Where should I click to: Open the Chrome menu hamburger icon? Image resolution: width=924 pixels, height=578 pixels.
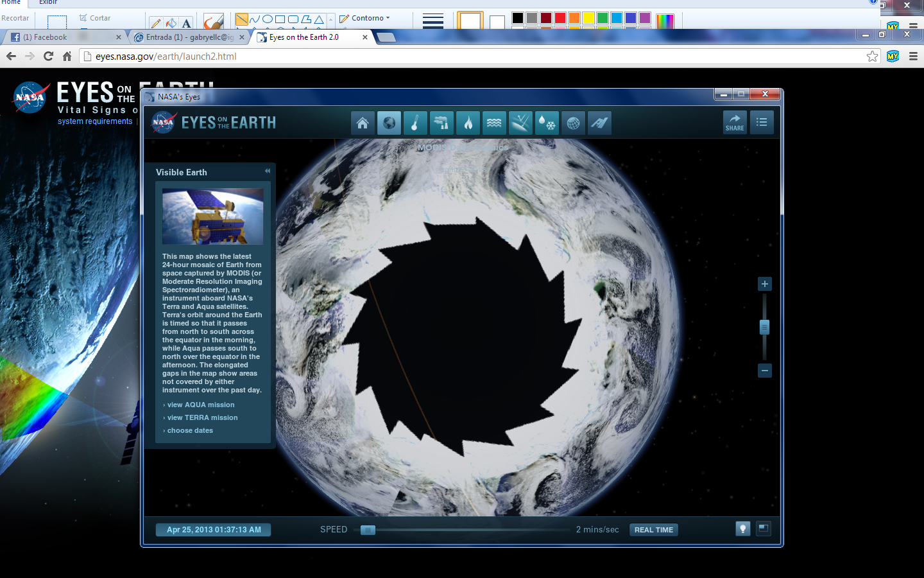(x=913, y=57)
